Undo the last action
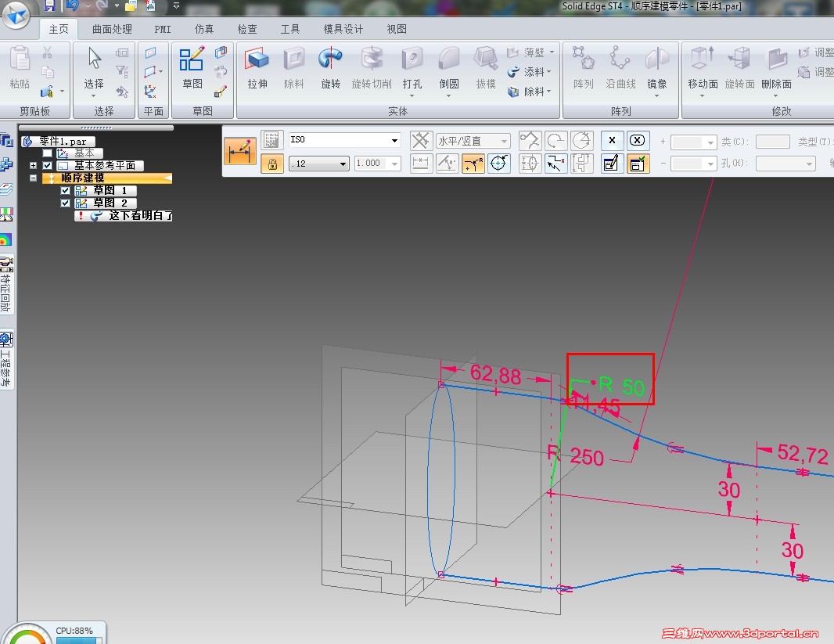This screenshot has height=644, width=834. tap(72, 5)
